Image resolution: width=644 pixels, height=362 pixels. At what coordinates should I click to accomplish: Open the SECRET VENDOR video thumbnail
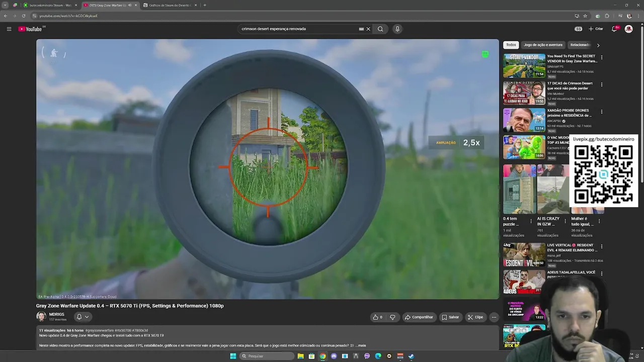coord(524,65)
